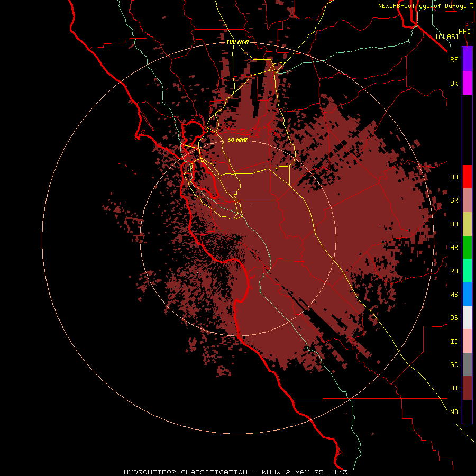Click the ND black legend swatch

tap(467, 411)
